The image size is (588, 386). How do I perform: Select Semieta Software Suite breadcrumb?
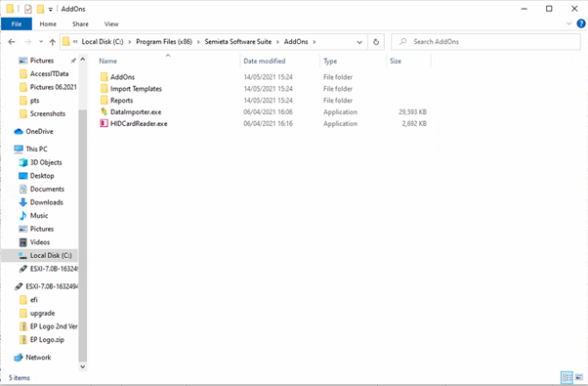237,42
